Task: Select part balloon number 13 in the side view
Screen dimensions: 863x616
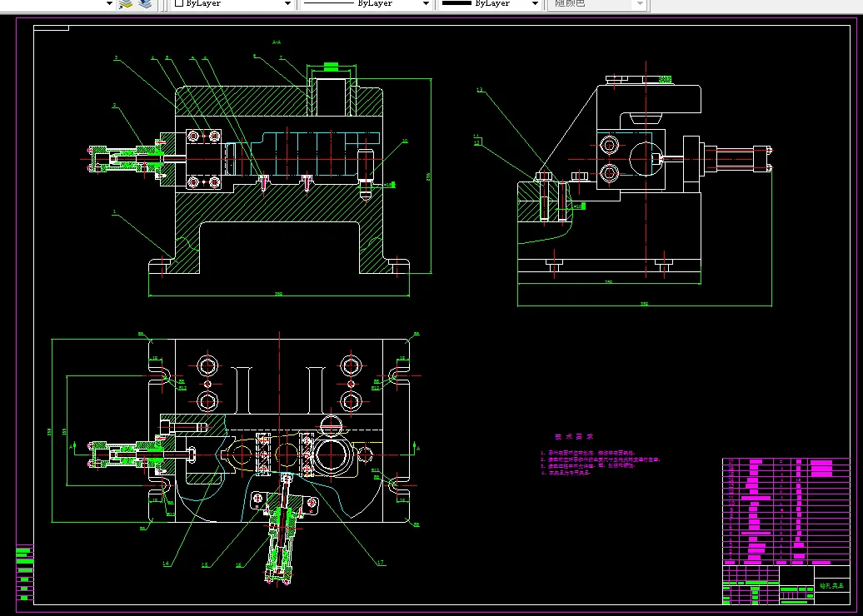Action: (480, 90)
